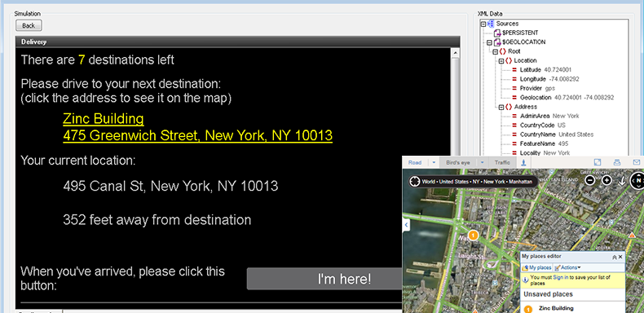Click the north compass control
644x313 pixels.
tap(637, 180)
